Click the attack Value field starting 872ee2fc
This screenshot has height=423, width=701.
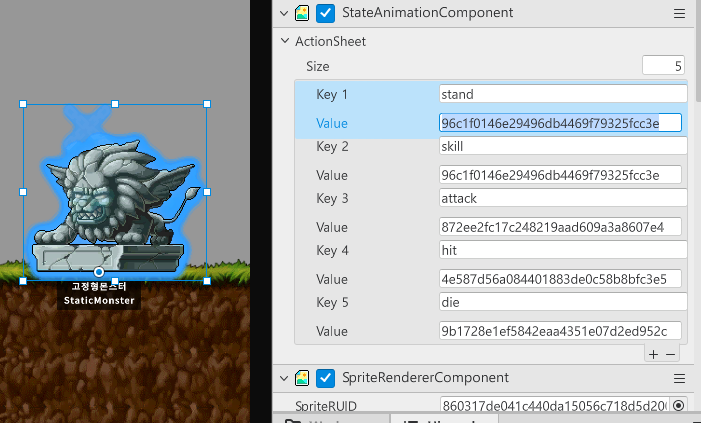click(x=560, y=227)
